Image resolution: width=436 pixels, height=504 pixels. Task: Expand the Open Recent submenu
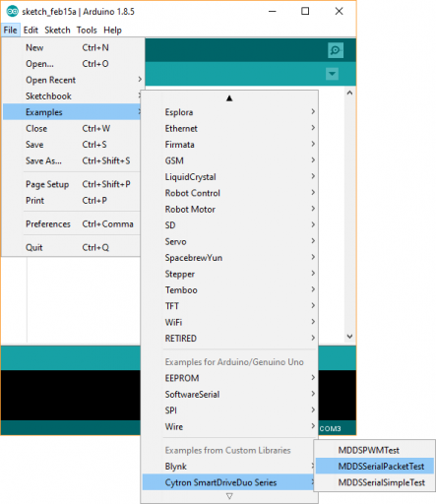[x=72, y=80]
